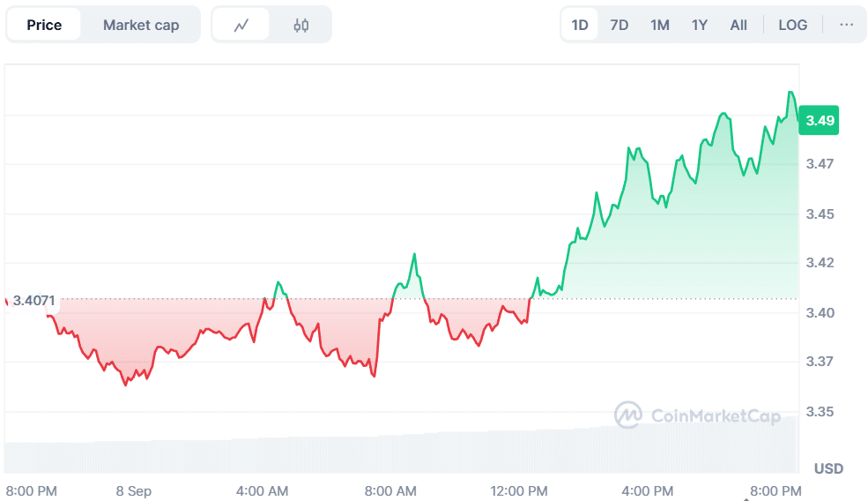Click the 3.47 price axis label

tap(820, 164)
